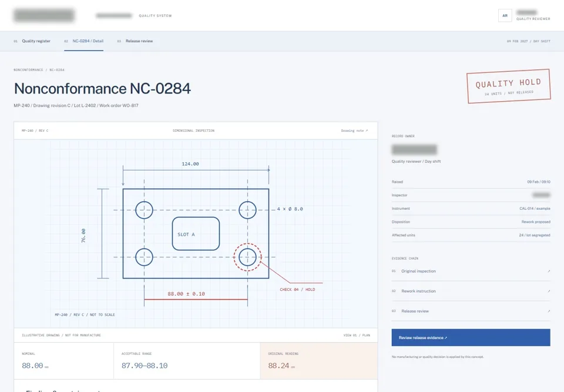
Task: Select the NC-0284 / Detail tab
Action: click(84, 41)
